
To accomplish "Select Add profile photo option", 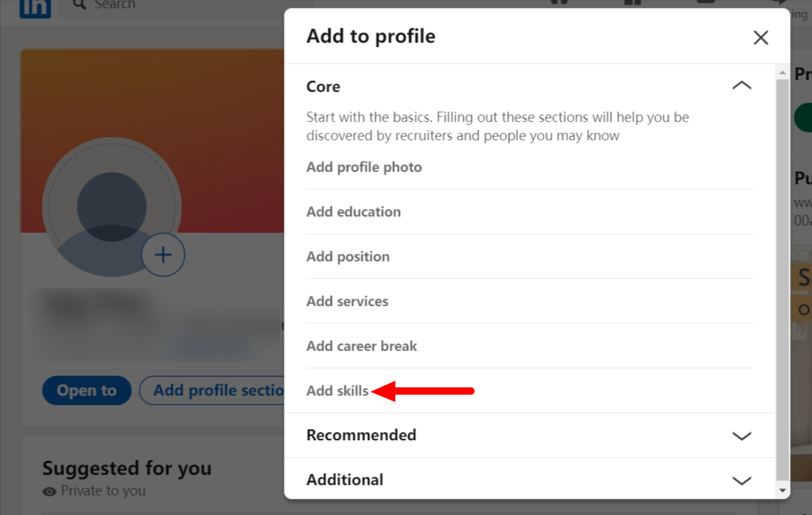I will click(364, 167).
